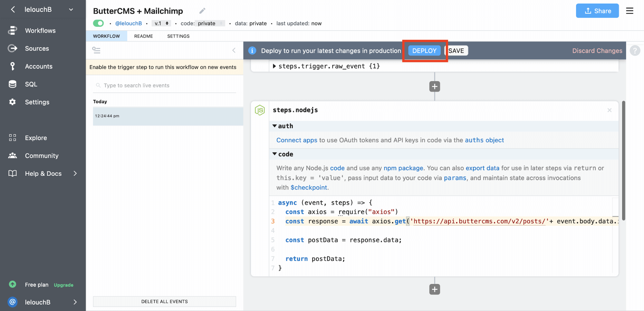Select the 12:24:44 pm event
Screen dimensions: 644x311
(168, 116)
